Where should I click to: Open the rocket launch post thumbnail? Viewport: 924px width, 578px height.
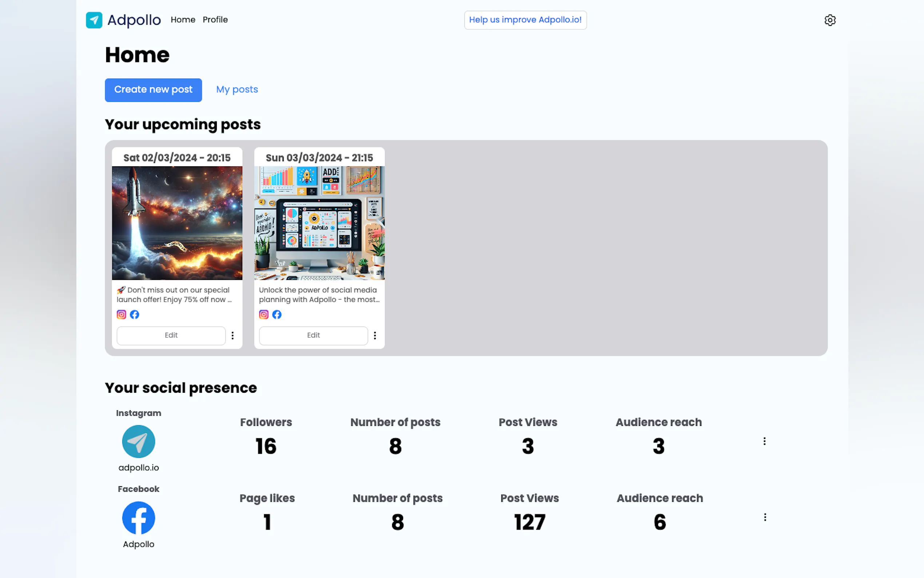point(177,223)
